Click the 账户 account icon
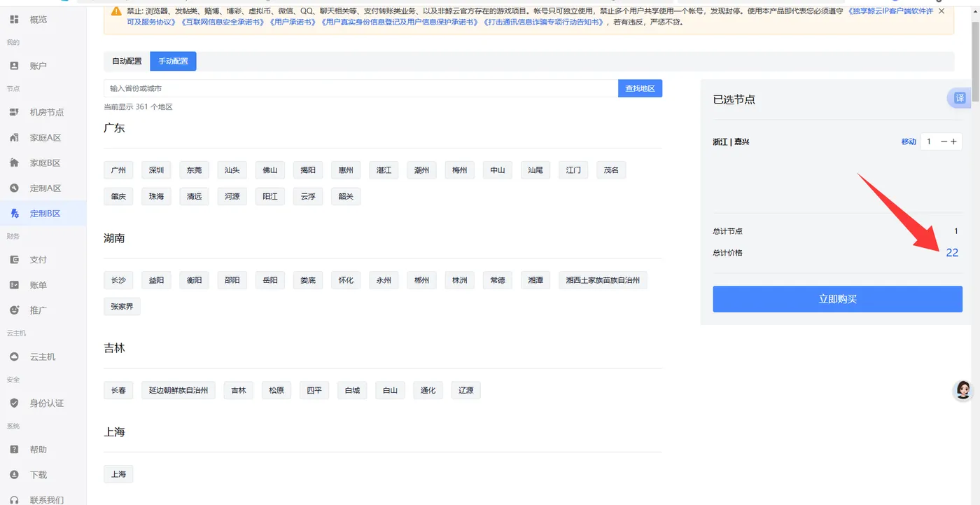980x505 pixels. click(x=14, y=66)
